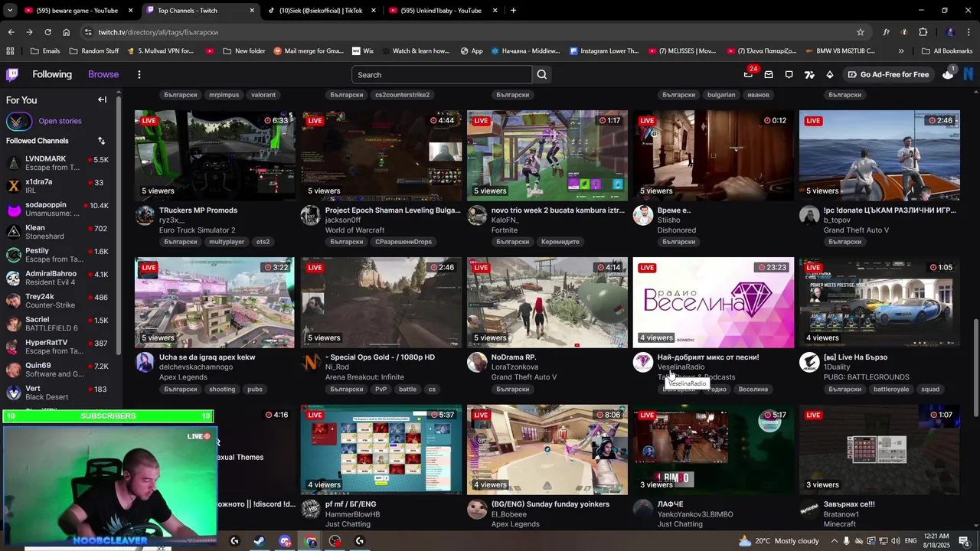This screenshot has height=551, width=980.
Task: Open the ENG input language indicator
Action: click(910, 541)
